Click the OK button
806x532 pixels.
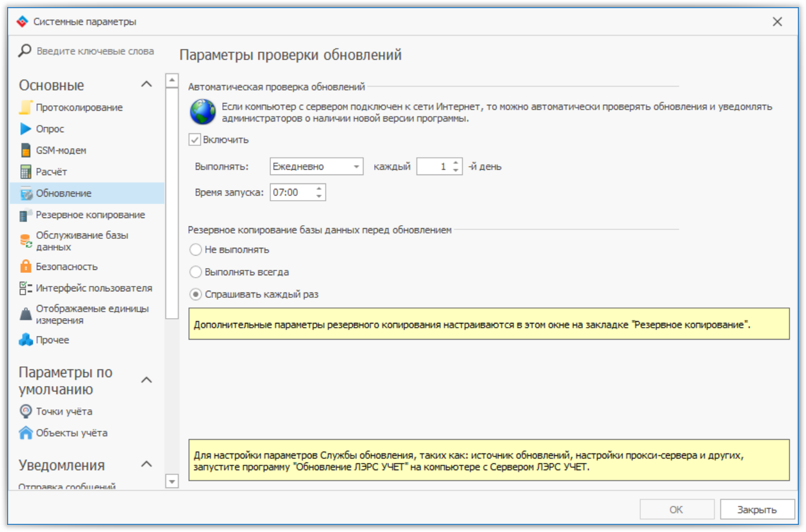pyautogui.click(x=676, y=509)
